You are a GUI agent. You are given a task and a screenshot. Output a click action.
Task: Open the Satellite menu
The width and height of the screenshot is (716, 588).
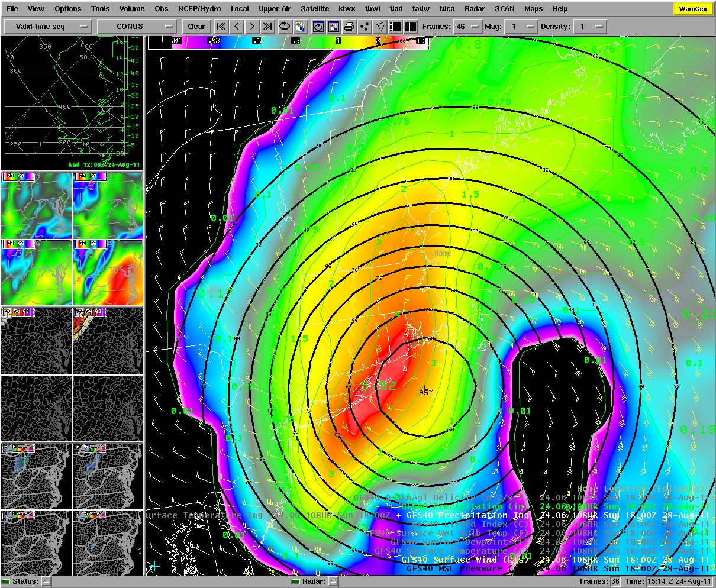pos(315,9)
